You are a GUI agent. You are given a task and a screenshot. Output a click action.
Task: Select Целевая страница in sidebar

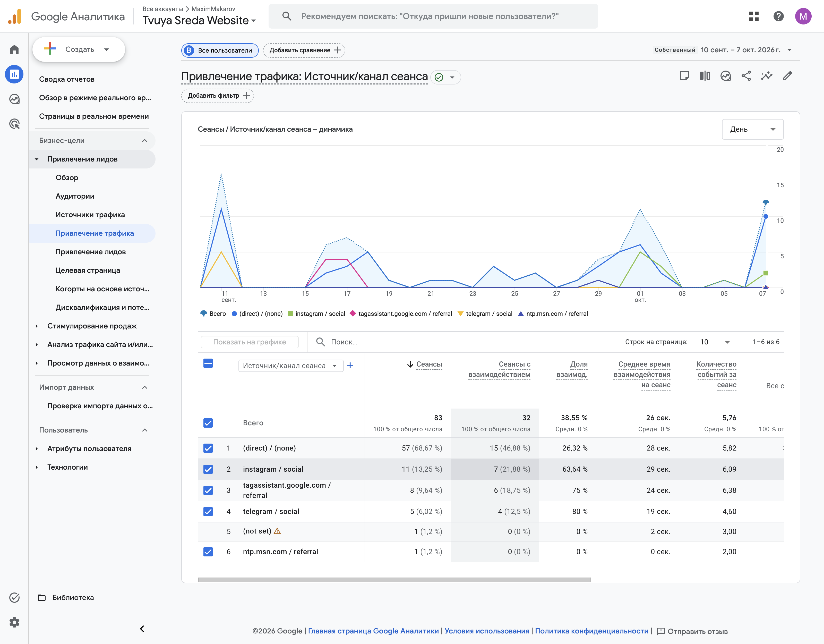click(88, 270)
